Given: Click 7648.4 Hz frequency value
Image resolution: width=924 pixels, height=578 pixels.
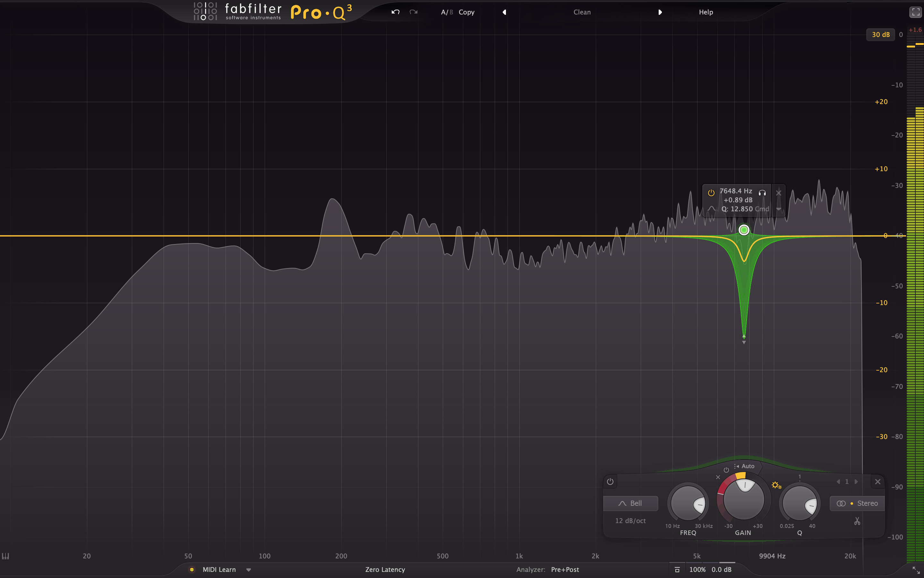Looking at the screenshot, I should (736, 191).
